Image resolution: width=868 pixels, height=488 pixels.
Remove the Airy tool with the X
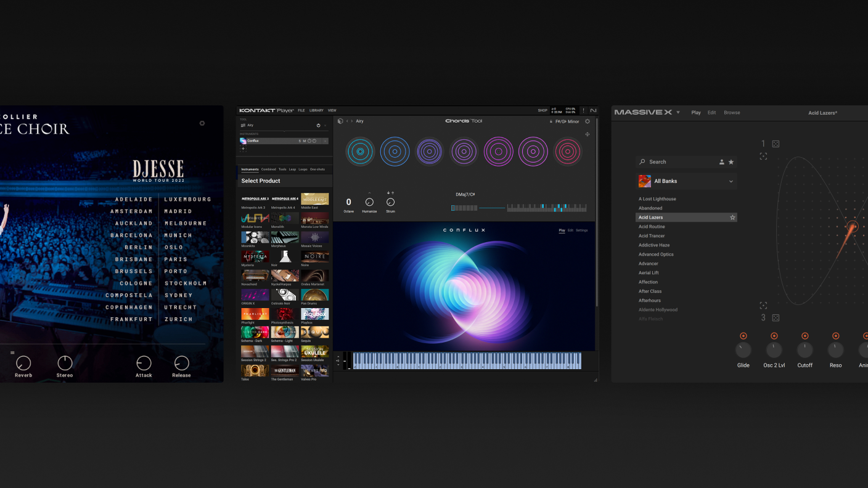[x=325, y=125]
